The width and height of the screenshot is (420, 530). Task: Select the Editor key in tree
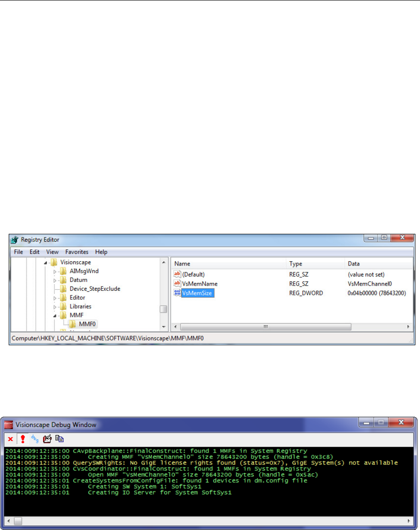click(x=77, y=298)
